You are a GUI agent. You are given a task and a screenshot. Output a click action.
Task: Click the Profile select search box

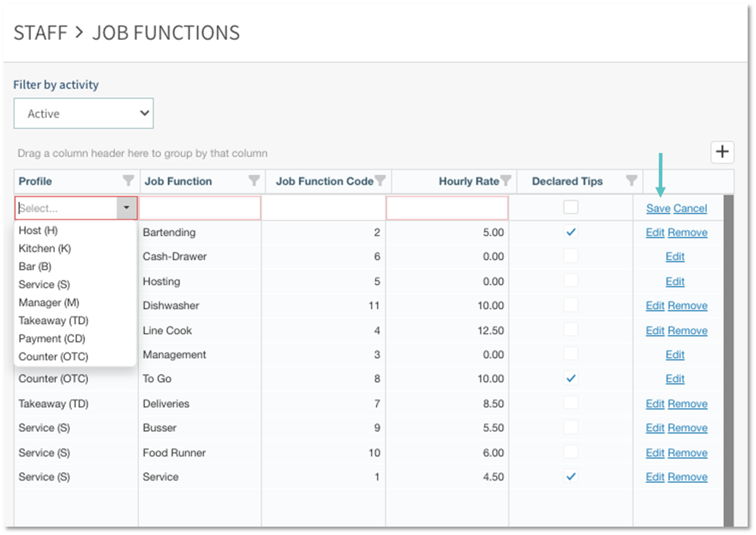click(66, 208)
